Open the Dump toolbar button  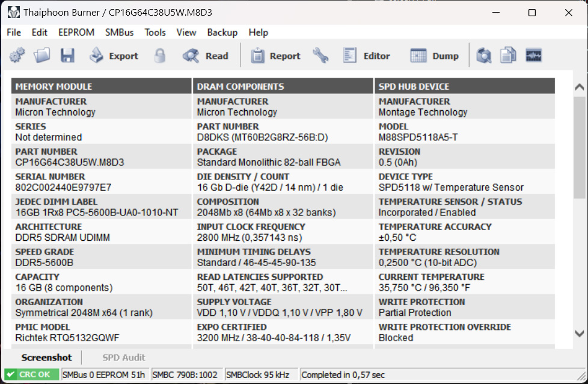tap(435, 55)
